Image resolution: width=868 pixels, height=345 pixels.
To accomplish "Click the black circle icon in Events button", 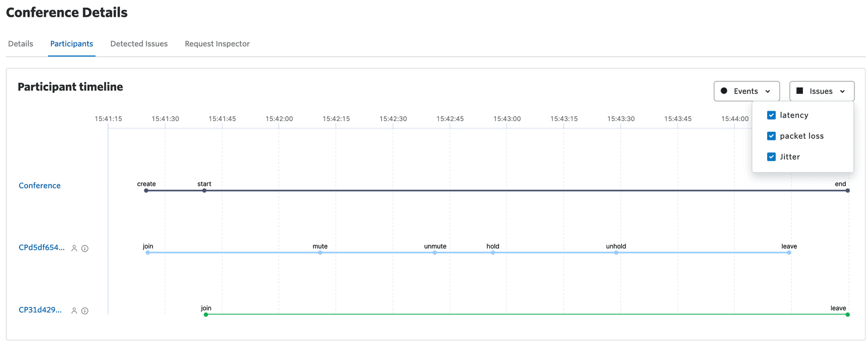I will pos(724,91).
